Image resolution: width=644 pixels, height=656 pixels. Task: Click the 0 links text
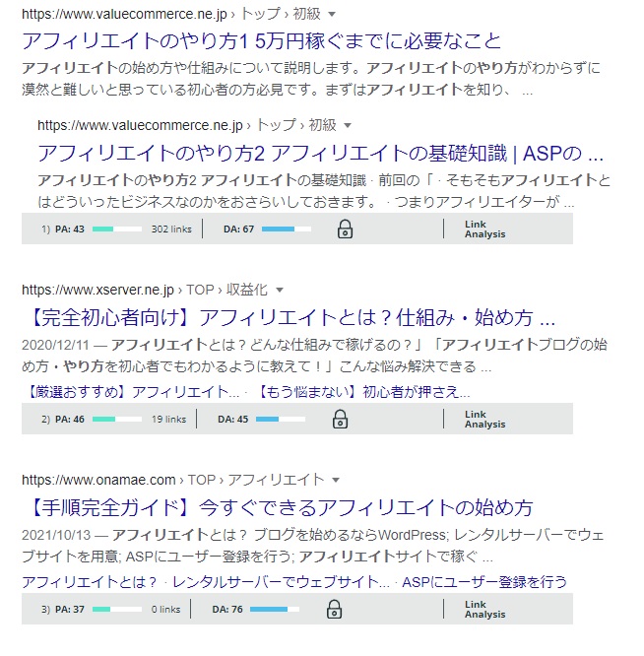(166, 609)
